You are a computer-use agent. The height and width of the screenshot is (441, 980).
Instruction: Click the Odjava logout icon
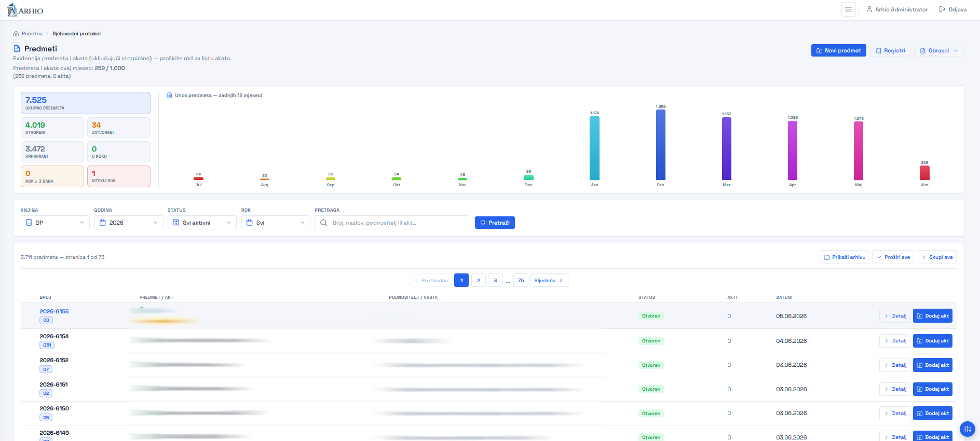pyautogui.click(x=942, y=9)
